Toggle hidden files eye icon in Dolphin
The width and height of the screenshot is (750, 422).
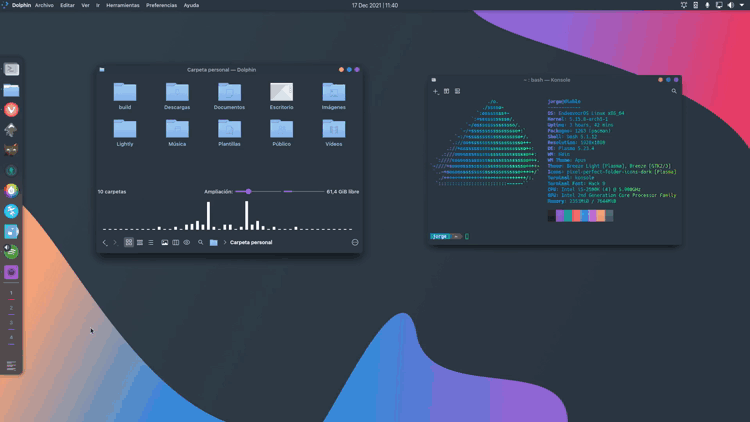click(x=187, y=242)
